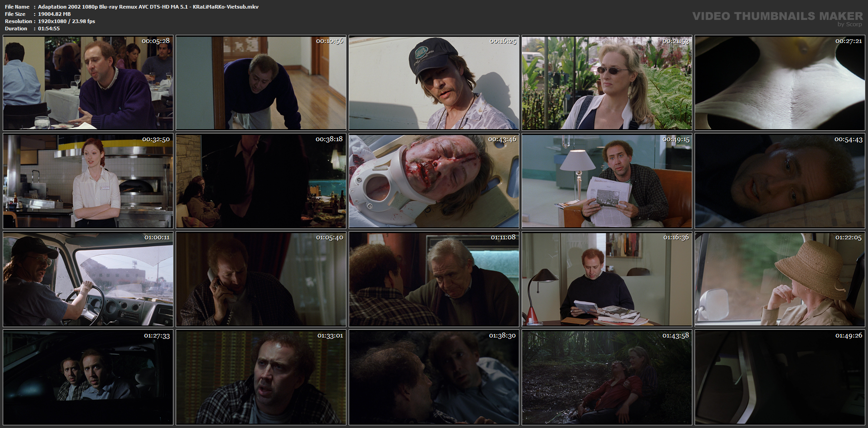Select the thumbnail timestamped 01:22:05
Viewport: 868px width, 428px height.
point(780,279)
